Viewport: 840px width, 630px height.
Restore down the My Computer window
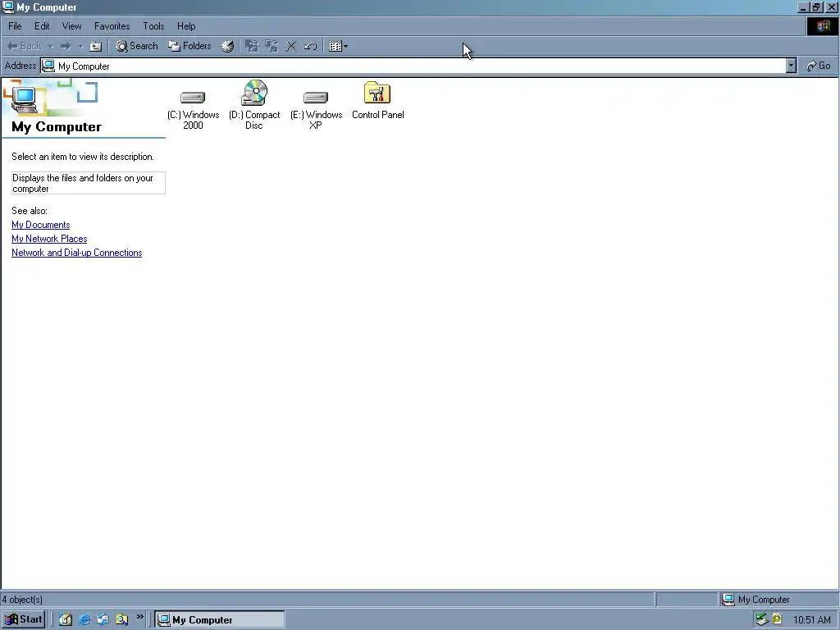tap(817, 7)
